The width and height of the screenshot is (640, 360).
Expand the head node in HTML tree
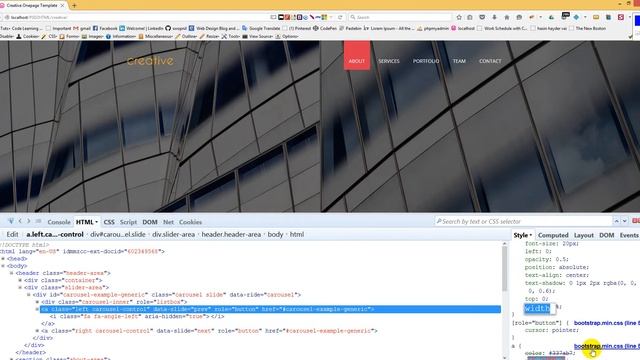(3, 259)
